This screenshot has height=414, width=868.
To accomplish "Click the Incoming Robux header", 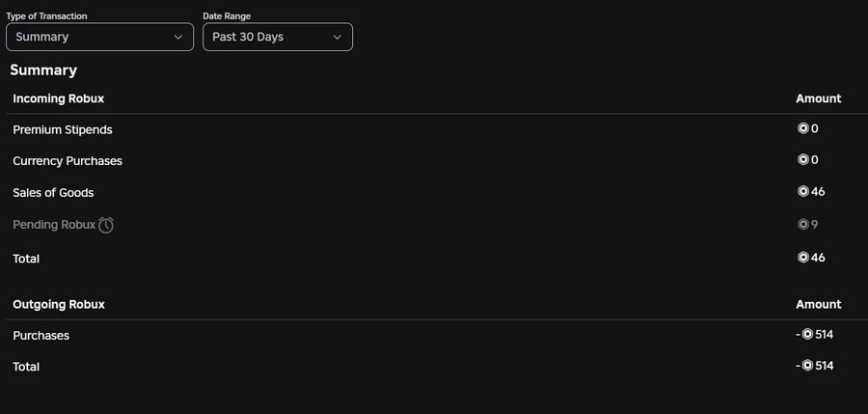I will pyautogui.click(x=58, y=98).
